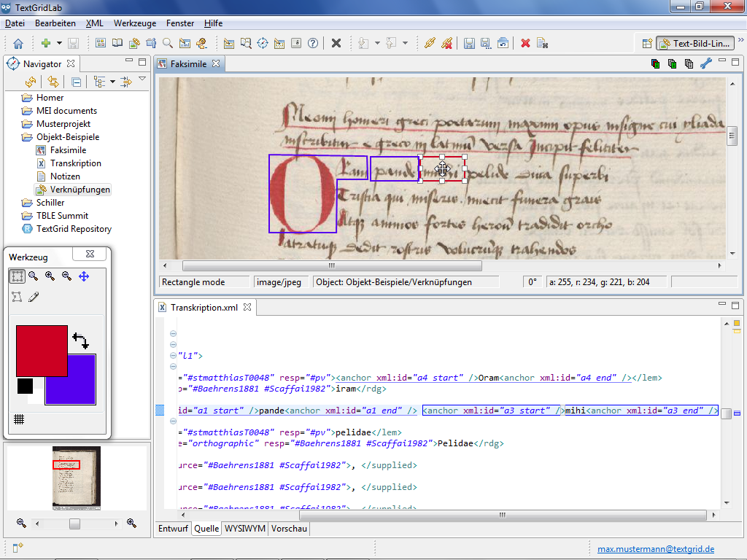747x560 pixels.
Task: Click the home icon in the toolbar
Action: pos(18,44)
